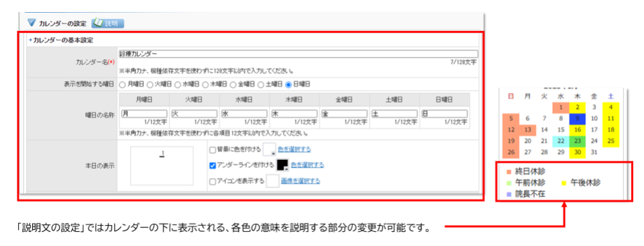Select the 火曜日 start day radio

150,84
